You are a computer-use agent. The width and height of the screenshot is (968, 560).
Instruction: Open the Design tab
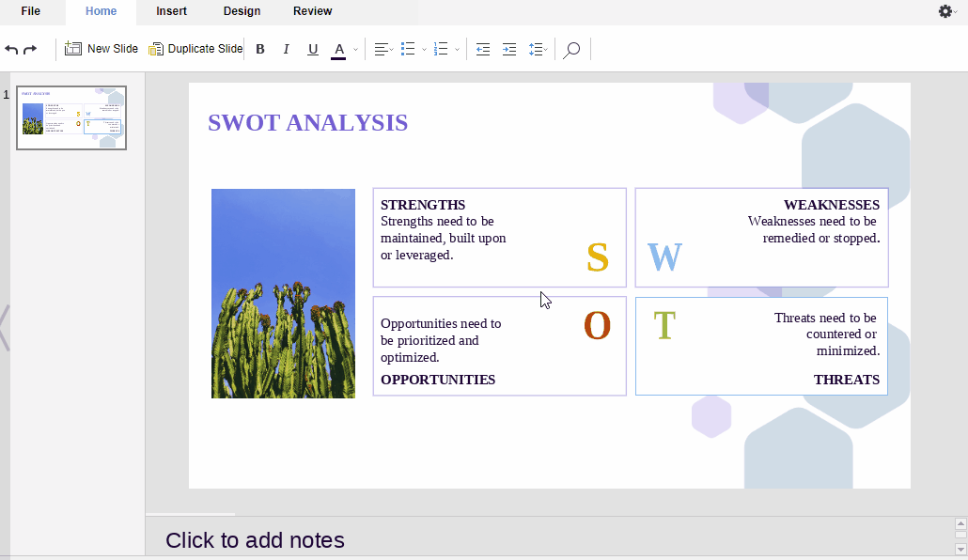tap(242, 11)
